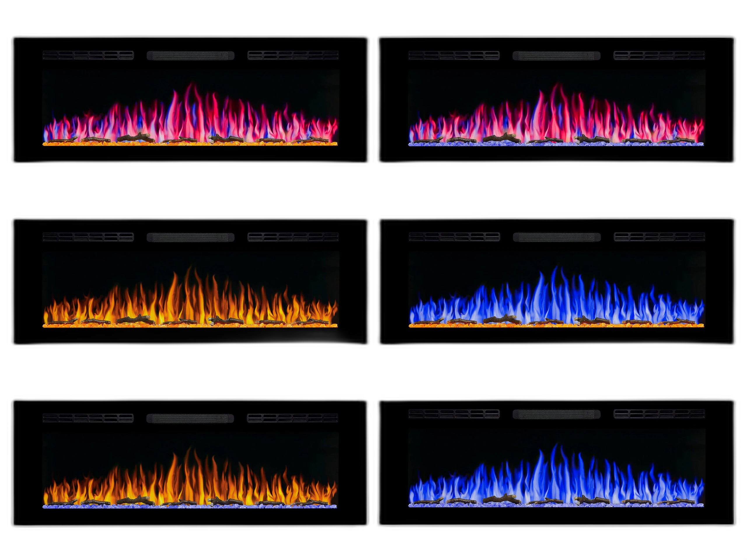Select the blue-flame fireplace with orange embers

[556, 281]
